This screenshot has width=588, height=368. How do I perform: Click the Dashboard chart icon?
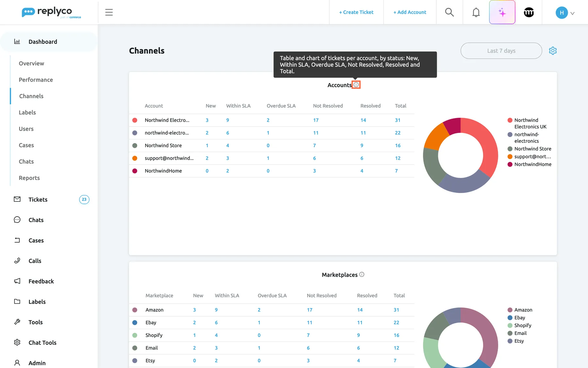17,42
